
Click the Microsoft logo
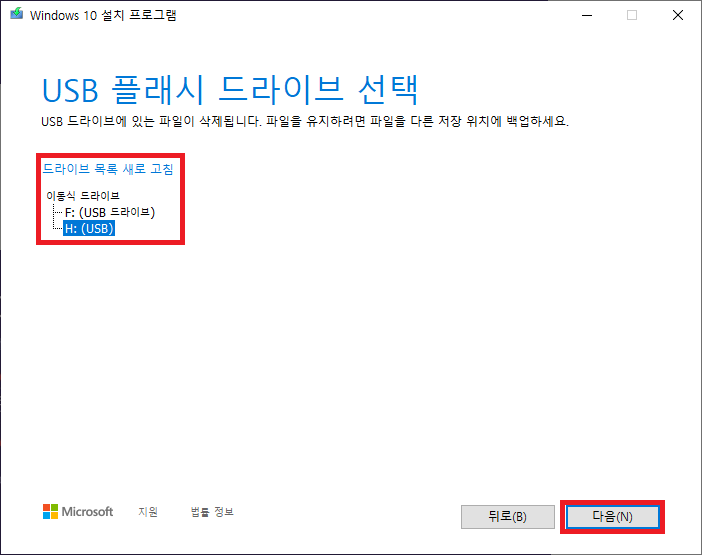pos(78,512)
